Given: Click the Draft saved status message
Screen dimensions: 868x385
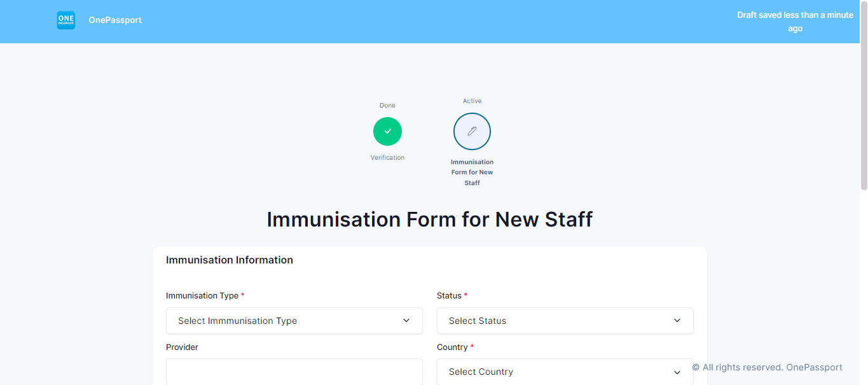Looking at the screenshot, I should click(795, 22).
